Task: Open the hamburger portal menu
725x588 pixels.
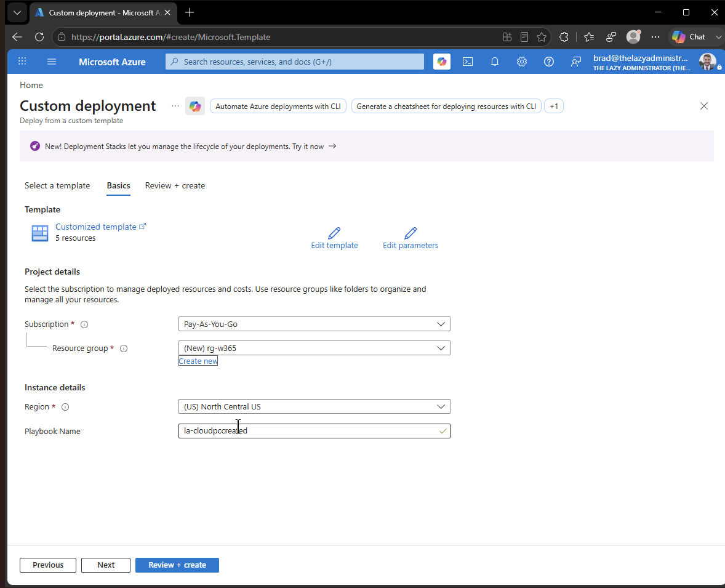Action: click(52, 62)
